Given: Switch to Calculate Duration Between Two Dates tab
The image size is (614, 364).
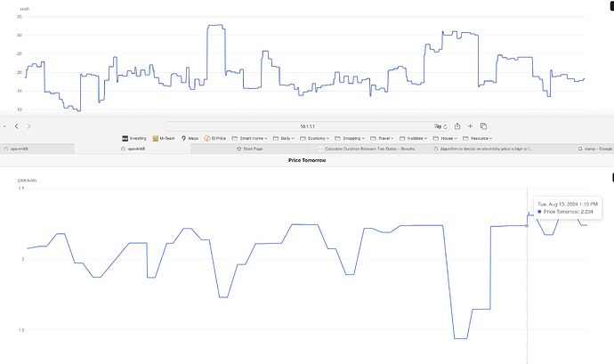Looking at the screenshot, I should 366,149.
